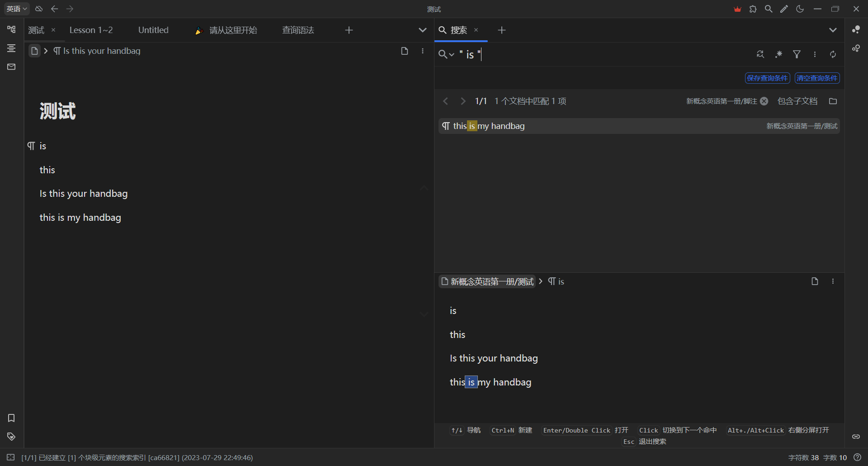
Task: Expand the editor tab list chevron
Action: click(422, 30)
